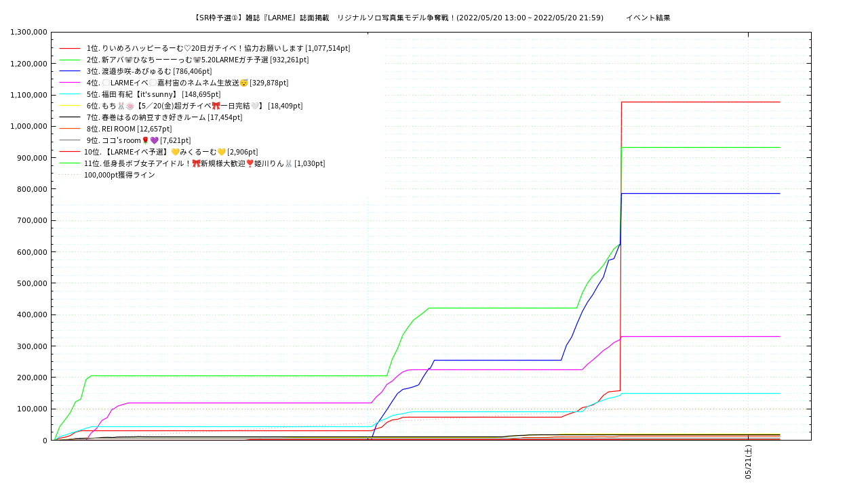Image resolution: width=868 pixels, height=488 pixels.
Task: Click the 800,000 y-axis label
Action: (x=32, y=189)
